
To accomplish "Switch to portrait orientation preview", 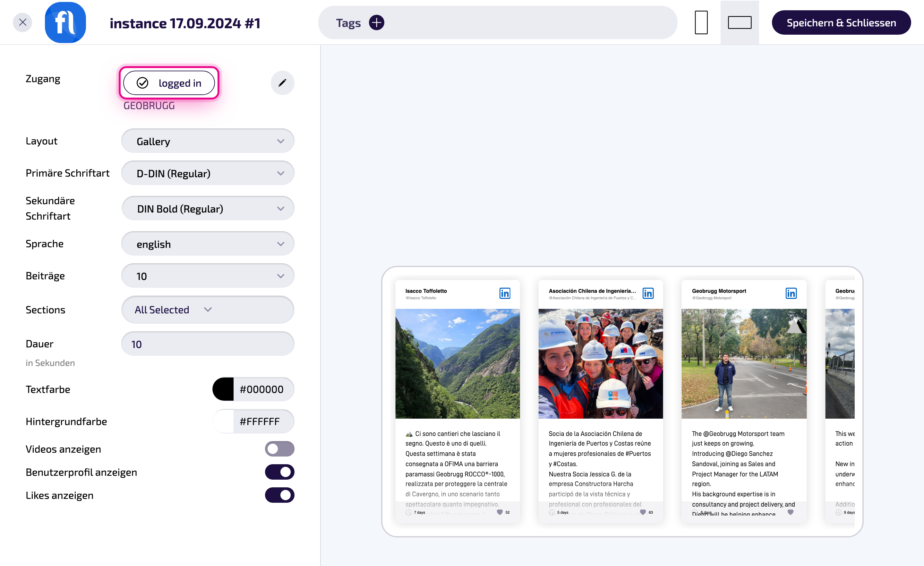I will (701, 22).
